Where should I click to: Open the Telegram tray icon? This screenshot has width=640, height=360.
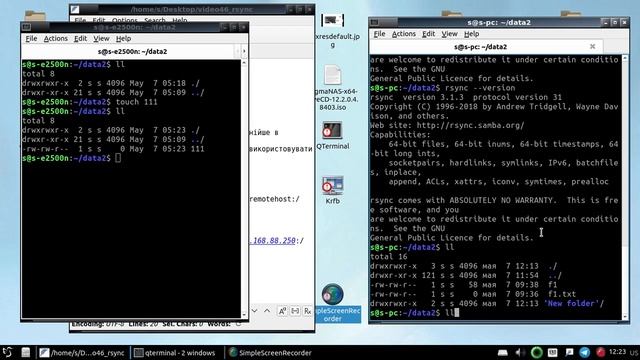pyautogui.click(x=584, y=352)
